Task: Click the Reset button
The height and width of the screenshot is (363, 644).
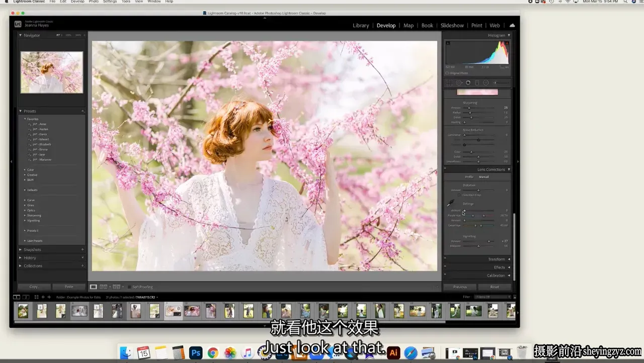Action: click(x=495, y=287)
